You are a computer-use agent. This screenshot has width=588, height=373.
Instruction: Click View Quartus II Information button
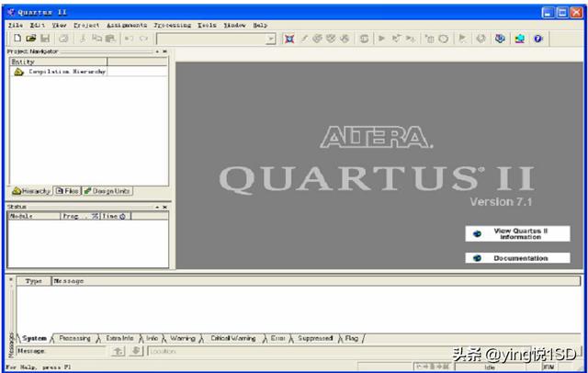[517, 233]
